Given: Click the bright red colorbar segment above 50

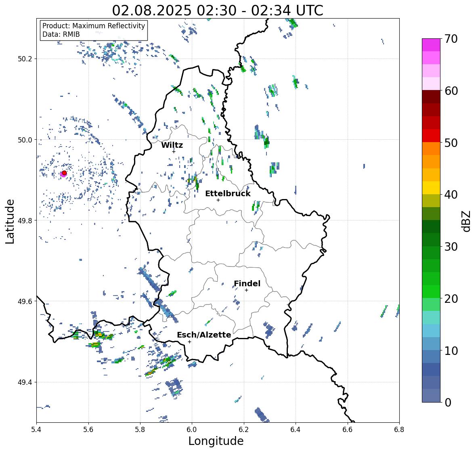Looking at the screenshot, I should coord(431,136).
